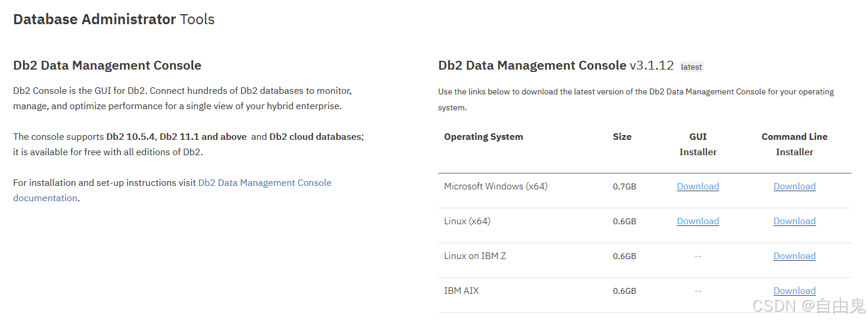Download GUI Installer for Microsoft Windows (x64)
Viewport: 868px width, 321px height.
[x=697, y=186]
